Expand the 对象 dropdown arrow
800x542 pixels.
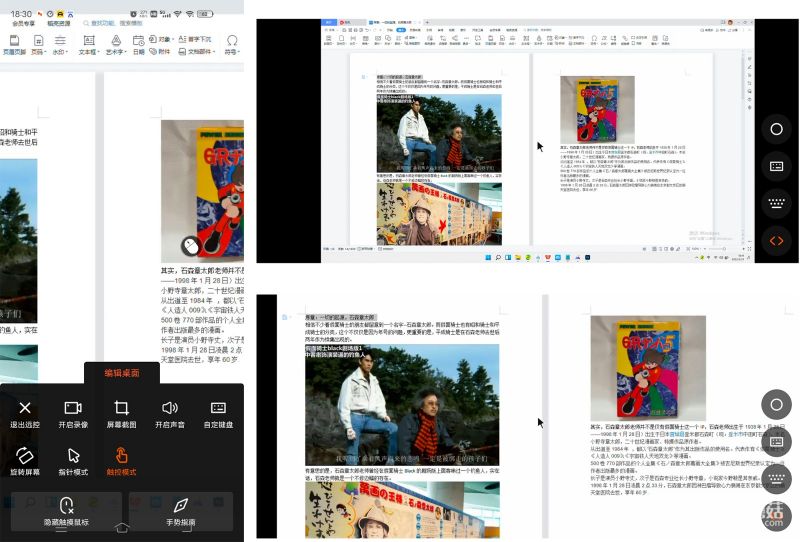pyautogui.click(x=173, y=39)
